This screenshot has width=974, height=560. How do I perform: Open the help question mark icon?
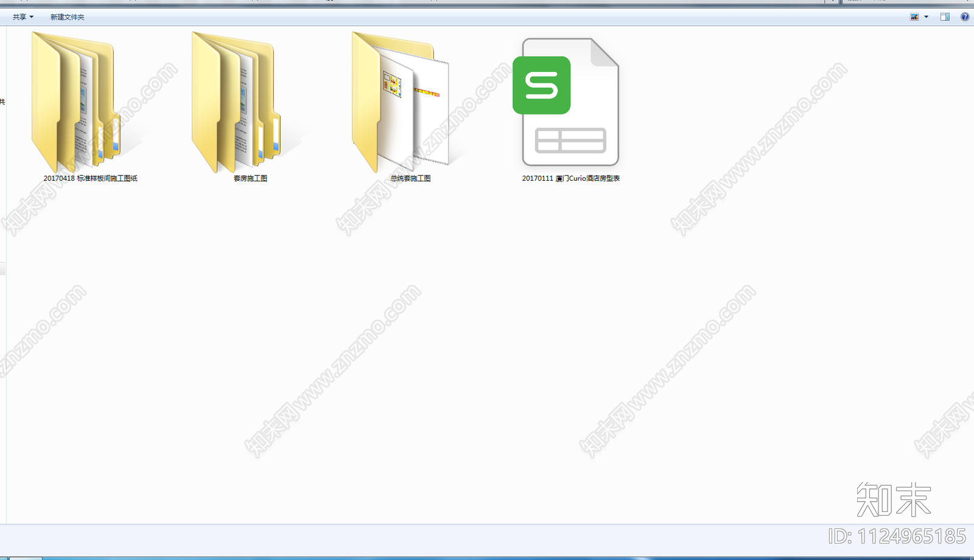tap(965, 17)
